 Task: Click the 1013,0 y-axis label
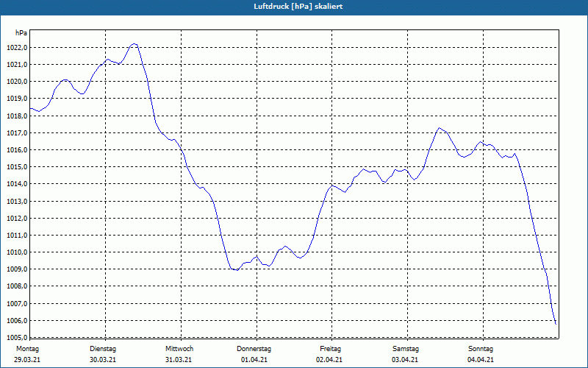pos(17,201)
